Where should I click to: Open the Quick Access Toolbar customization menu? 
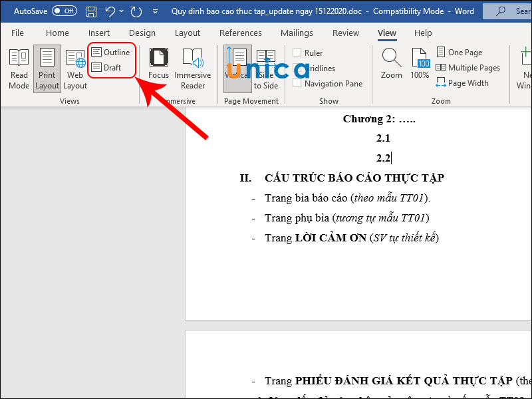[x=155, y=11]
